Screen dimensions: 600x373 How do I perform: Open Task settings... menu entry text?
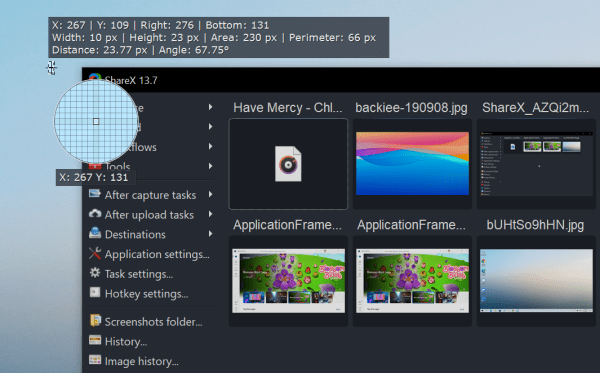[x=139, y=274]
